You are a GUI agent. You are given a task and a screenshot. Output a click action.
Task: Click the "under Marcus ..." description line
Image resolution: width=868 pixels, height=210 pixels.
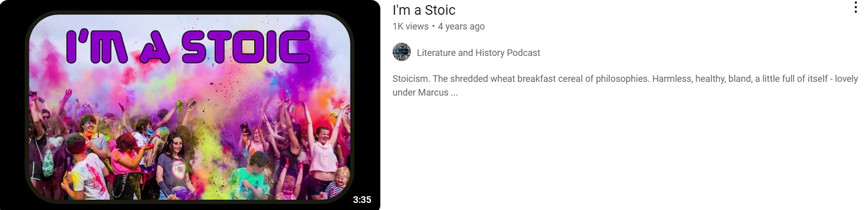[425, 93]
